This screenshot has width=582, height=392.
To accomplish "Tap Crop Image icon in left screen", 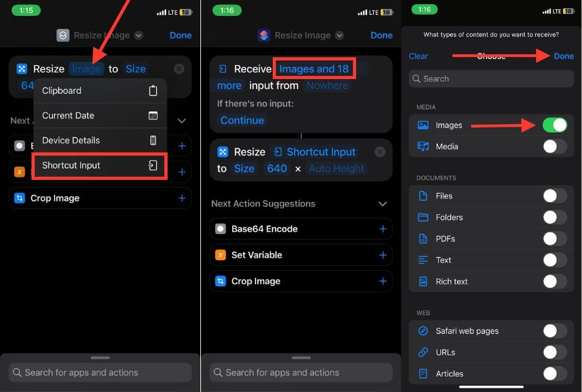I will click(x=20, y=198).
